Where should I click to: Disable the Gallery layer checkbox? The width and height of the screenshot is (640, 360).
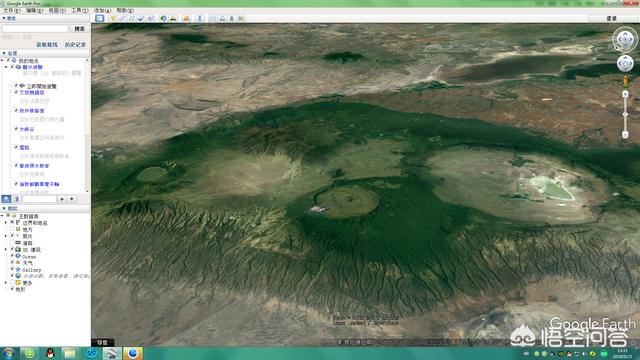pos(12,269)
